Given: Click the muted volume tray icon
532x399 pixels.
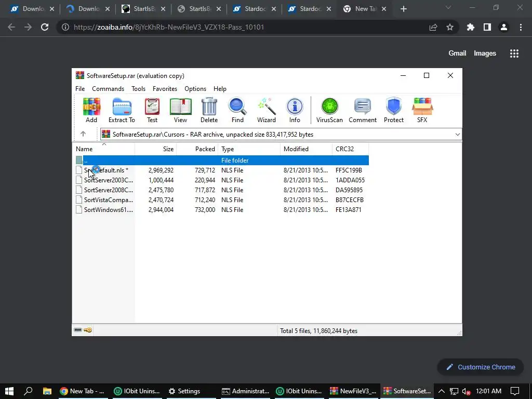Looking at the screenshot, I should click(x=466, y=391).
